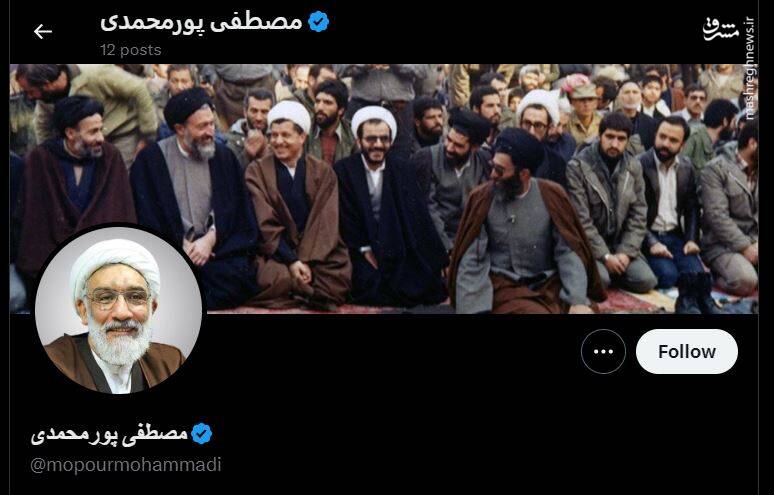
Task: Open the banner header photo
Action: [384, 189]
